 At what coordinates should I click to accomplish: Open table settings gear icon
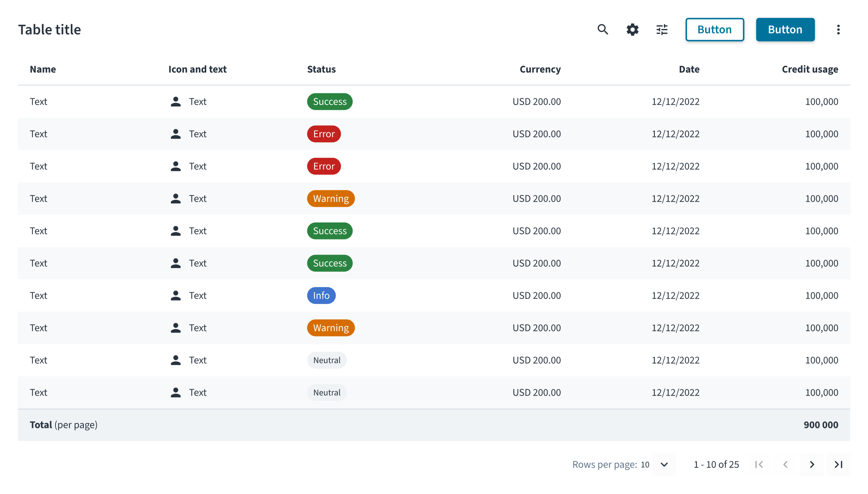click(x=632, y=29)
